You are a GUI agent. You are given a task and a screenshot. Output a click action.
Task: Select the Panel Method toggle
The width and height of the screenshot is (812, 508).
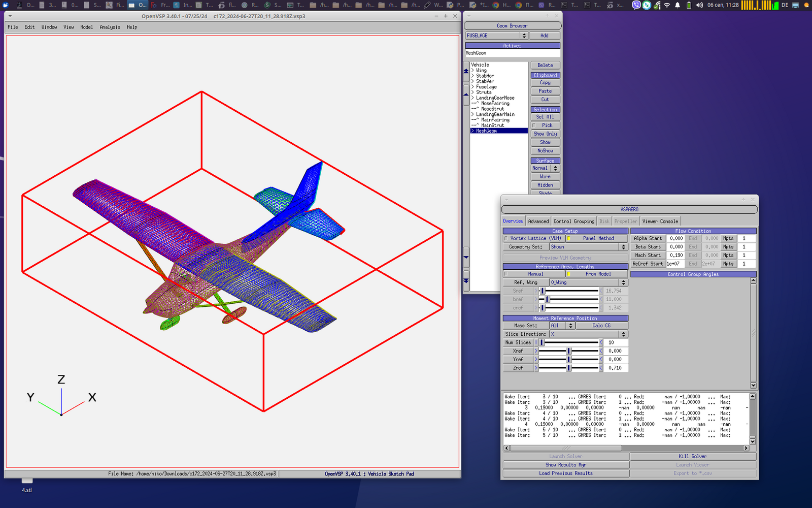pos(597,238)
